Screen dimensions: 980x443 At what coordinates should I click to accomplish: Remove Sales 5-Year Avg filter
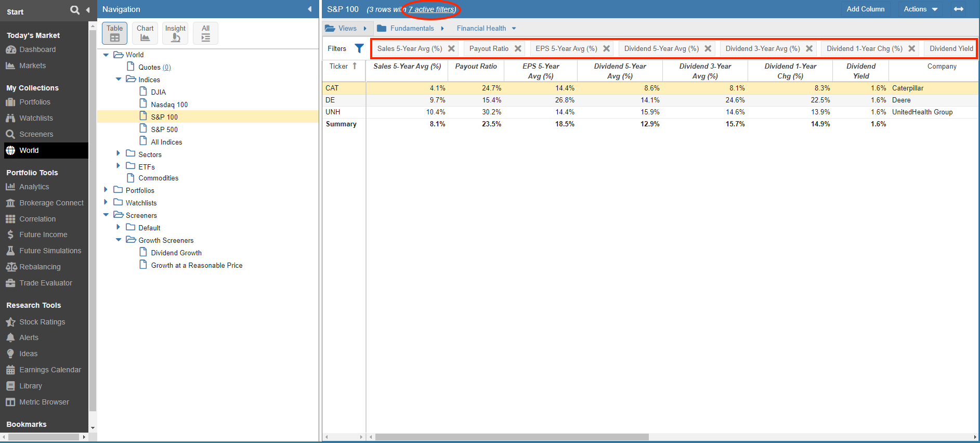click(x=451, y=48)
